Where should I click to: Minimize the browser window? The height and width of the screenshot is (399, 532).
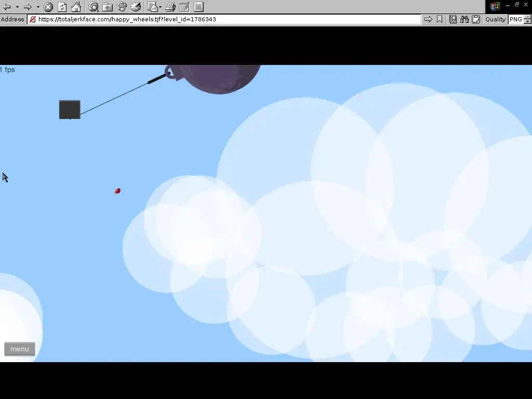[508, 5]
